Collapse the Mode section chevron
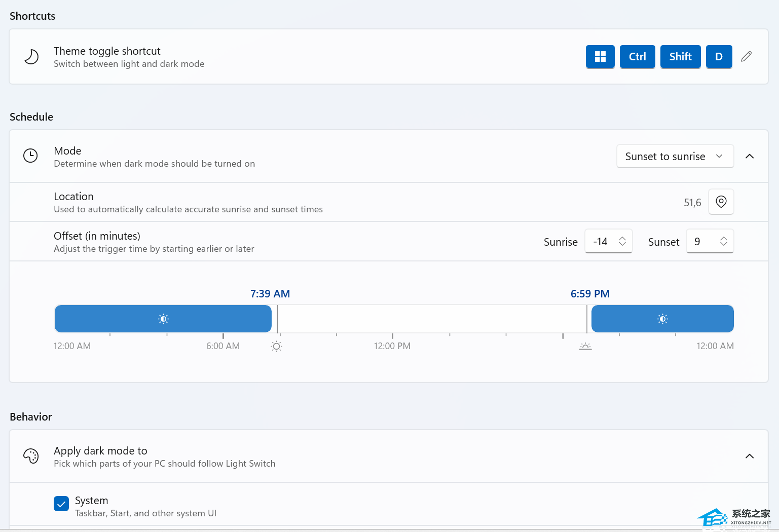The width and height of the screenshot is (779, 532). point(750,156)
